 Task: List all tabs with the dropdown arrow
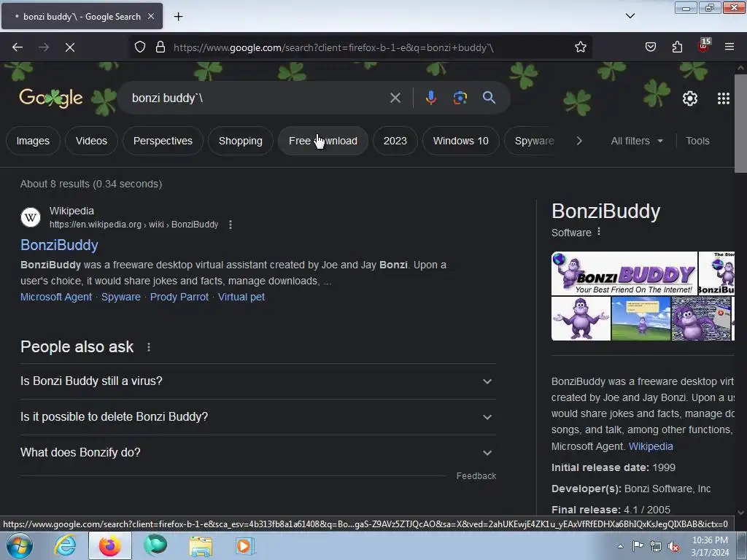pyautogui.click(x=630, y=16)
